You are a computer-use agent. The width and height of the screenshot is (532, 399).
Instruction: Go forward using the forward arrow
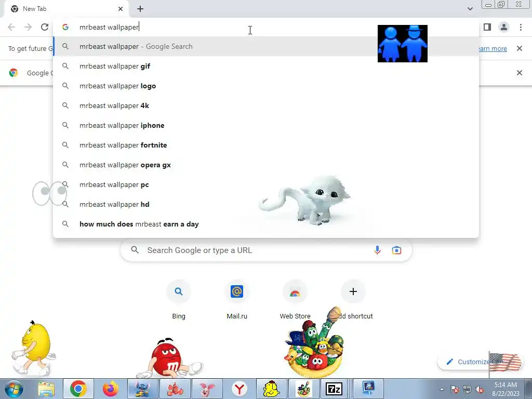28,27
